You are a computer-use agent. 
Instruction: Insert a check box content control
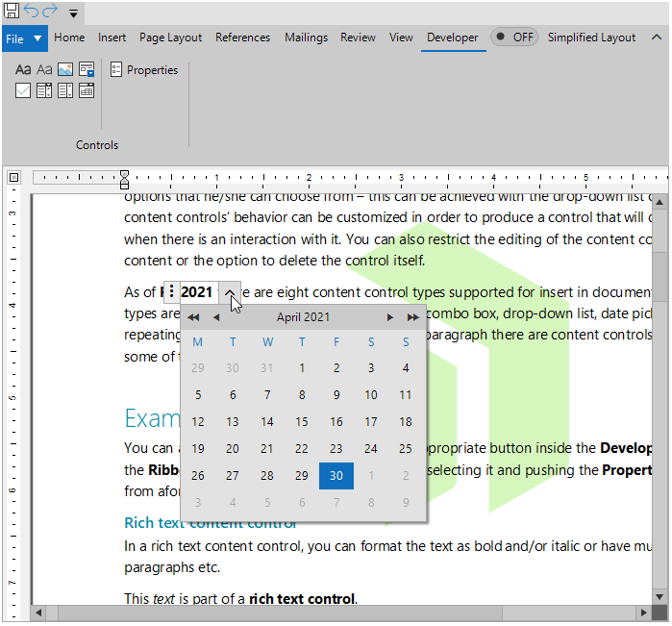coord(23,90)
